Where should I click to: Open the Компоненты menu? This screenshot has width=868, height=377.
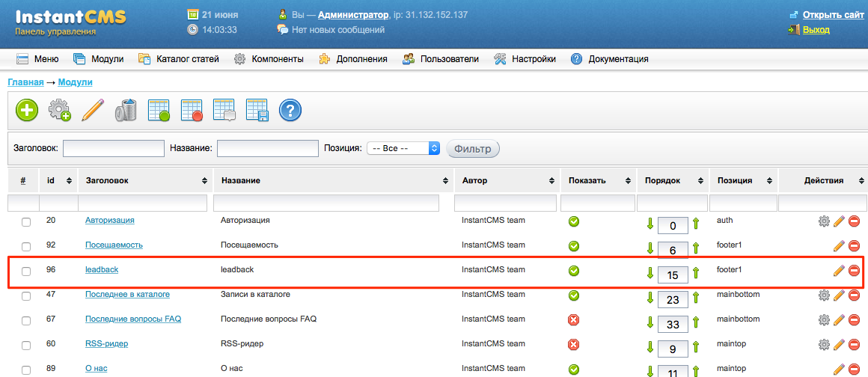(x=269, y=59)
